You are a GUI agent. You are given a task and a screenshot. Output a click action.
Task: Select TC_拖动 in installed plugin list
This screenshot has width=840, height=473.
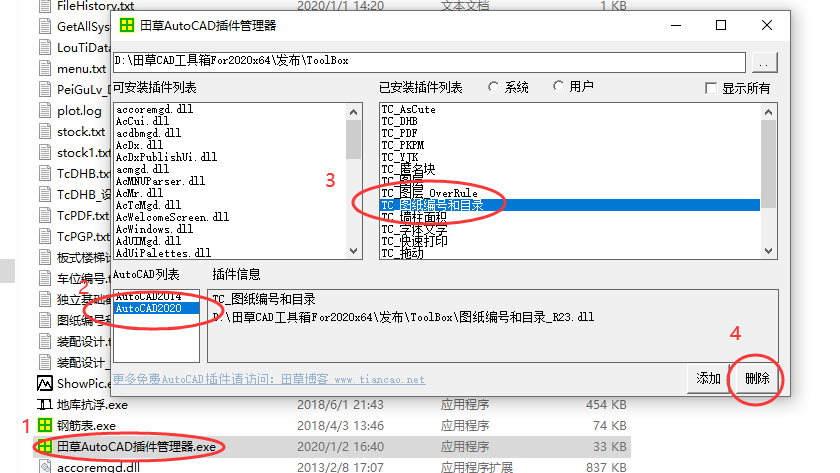pyautogui.click(x=402, y=253)
